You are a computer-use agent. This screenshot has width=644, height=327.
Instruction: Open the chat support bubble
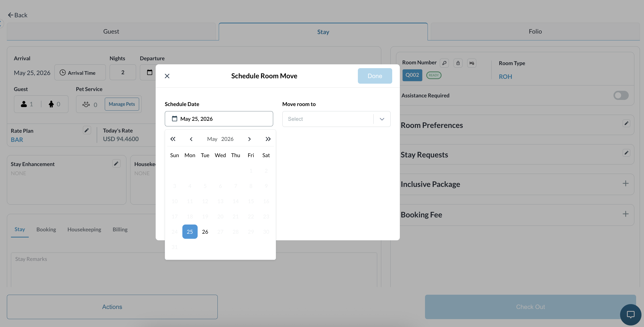tap(631, 315)
